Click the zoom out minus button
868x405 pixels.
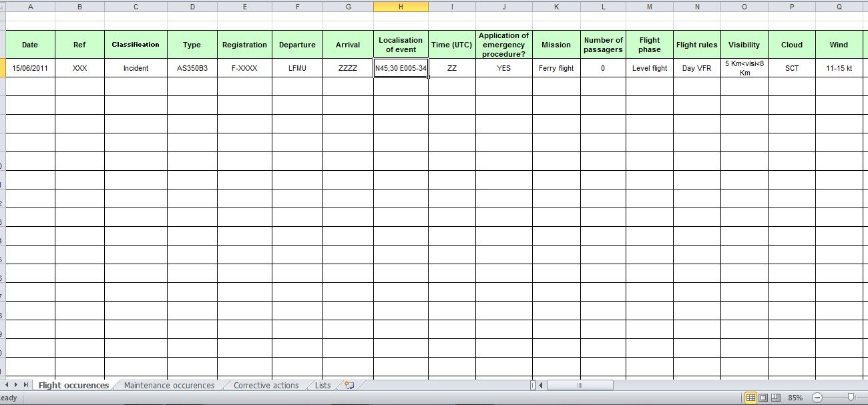[817, 398]
